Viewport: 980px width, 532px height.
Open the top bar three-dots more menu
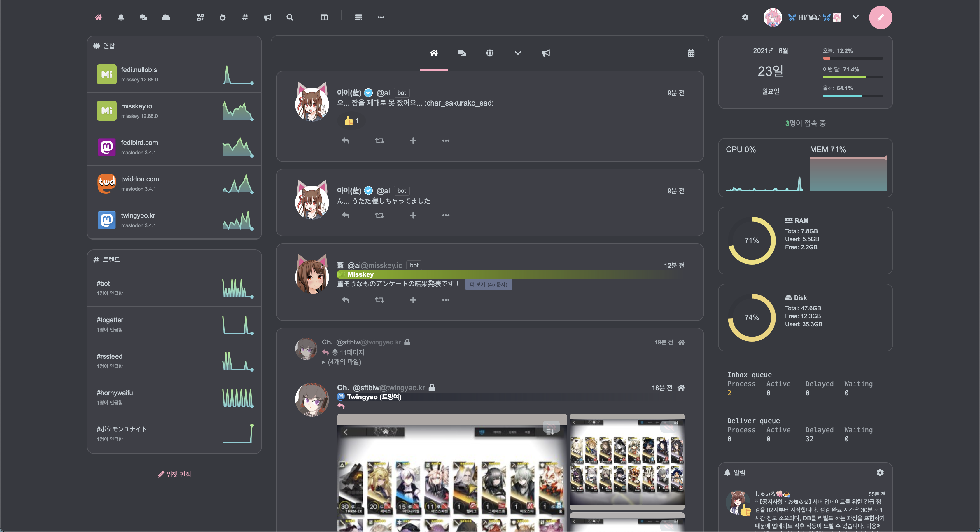381,17
